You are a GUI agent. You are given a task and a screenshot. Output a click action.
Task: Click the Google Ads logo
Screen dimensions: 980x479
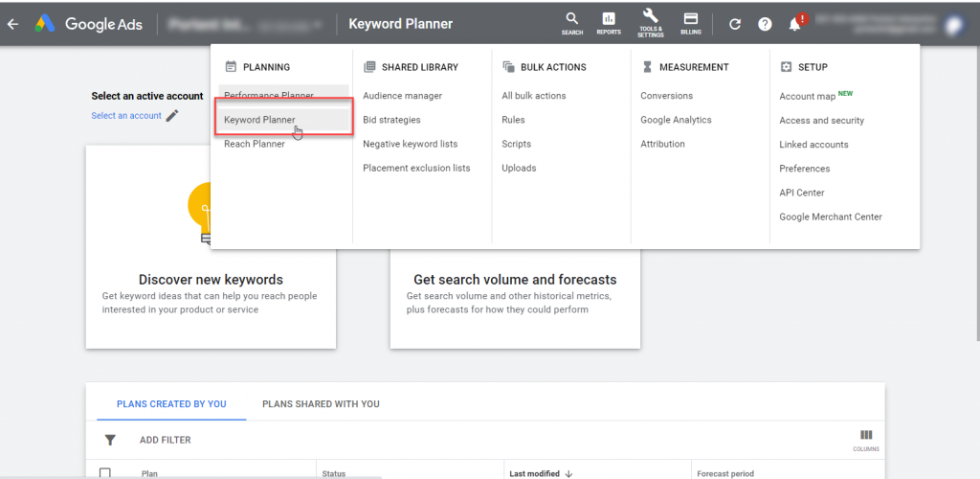pyautogui.click(x=89, y=24)
